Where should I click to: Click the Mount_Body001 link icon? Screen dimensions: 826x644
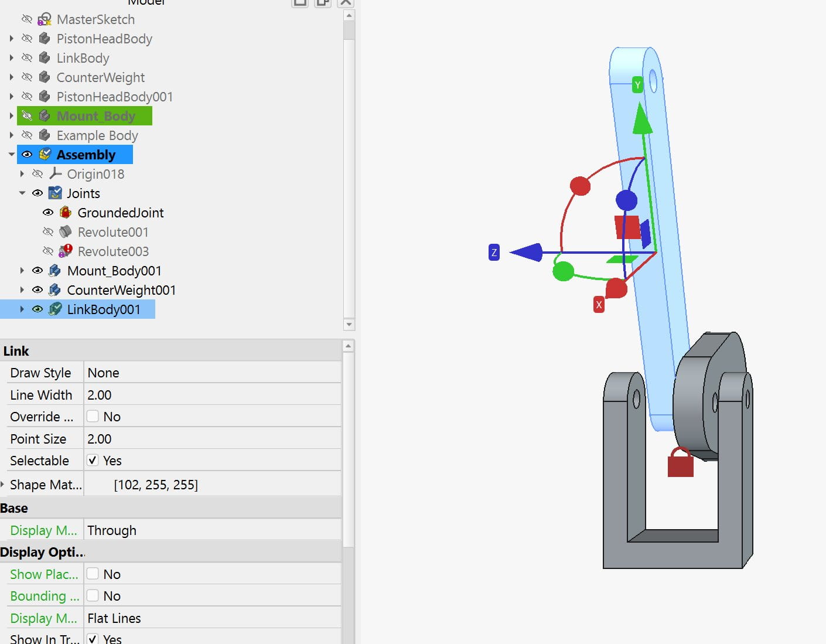click(55, 271)
